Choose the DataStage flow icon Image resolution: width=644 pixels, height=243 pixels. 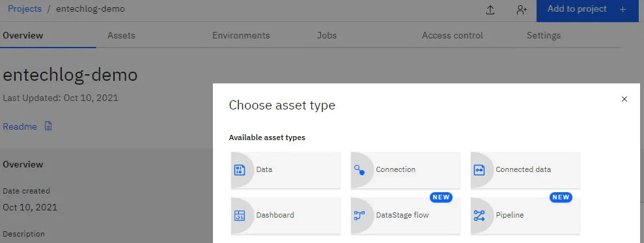point(359,216)
